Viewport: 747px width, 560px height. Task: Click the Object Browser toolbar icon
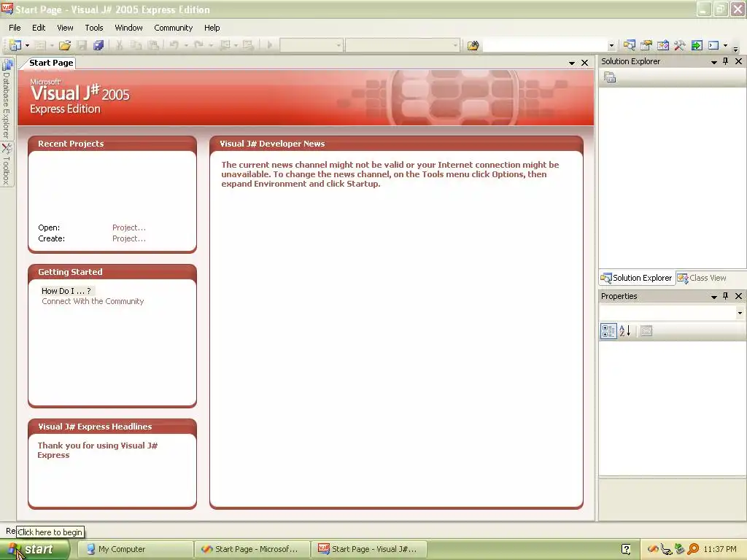coord(662,45)
